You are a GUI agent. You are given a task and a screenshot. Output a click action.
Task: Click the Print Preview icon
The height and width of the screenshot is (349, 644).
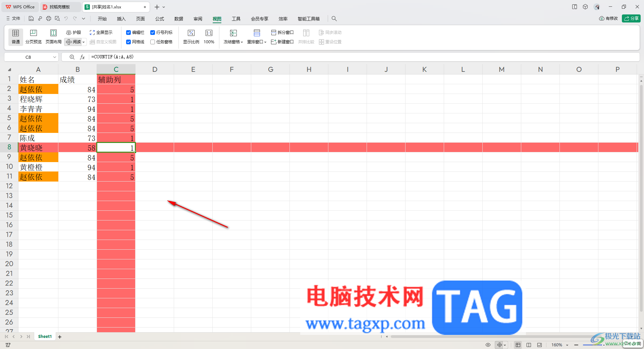click(57, 19)
